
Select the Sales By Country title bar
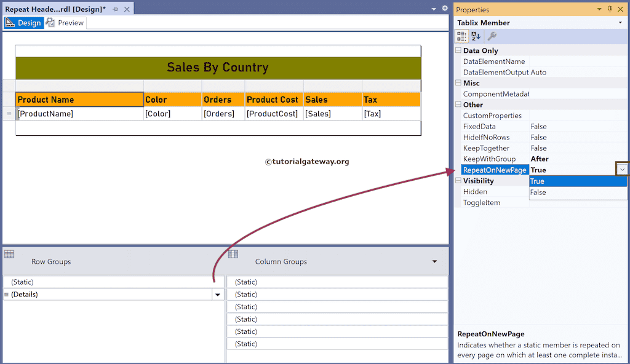pyautogui.click(x=217, y=68)
